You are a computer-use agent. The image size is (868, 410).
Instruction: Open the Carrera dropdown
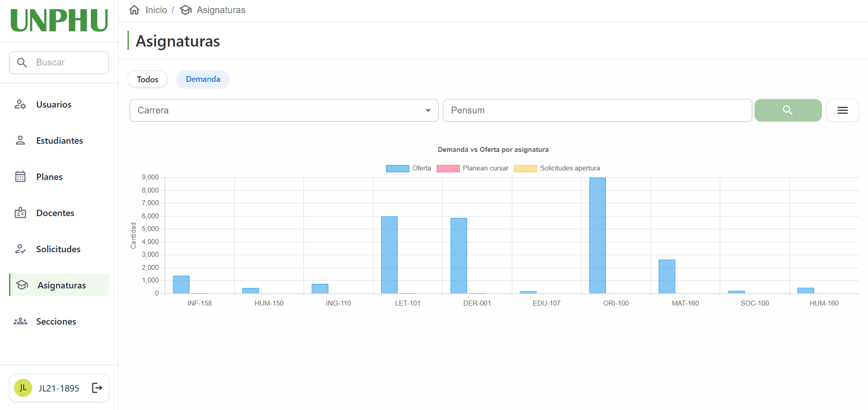tap(284, 110)
